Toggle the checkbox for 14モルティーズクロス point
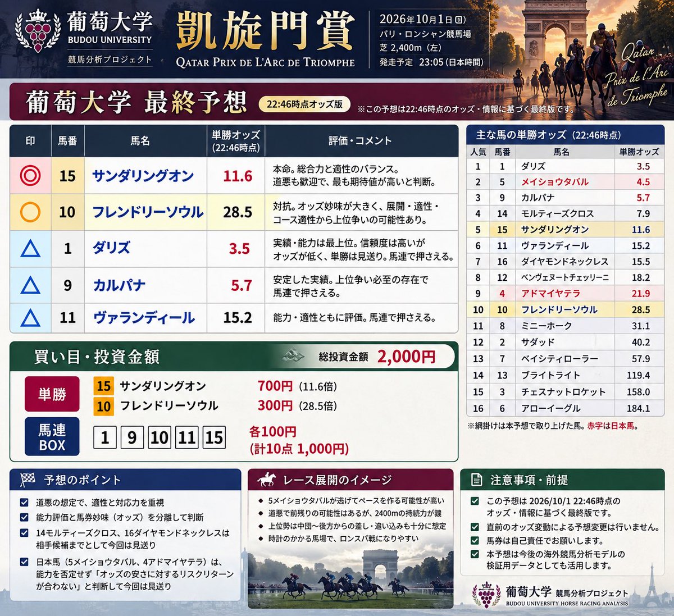674x616 pixels. click(x=24, y=533)
